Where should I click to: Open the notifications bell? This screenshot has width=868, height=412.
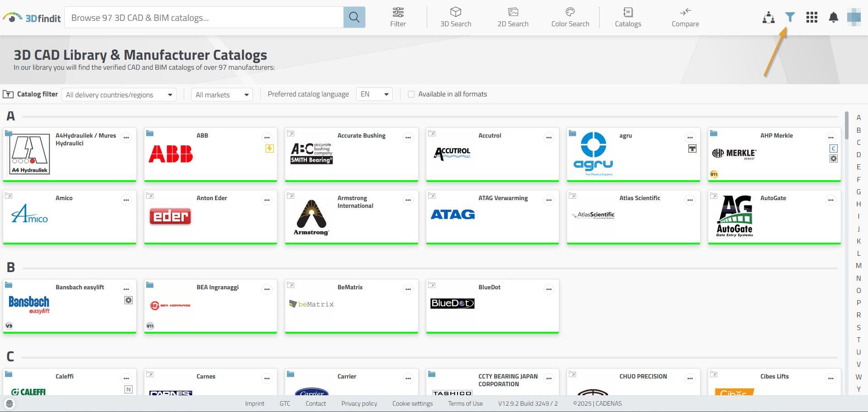pos(833,17)
